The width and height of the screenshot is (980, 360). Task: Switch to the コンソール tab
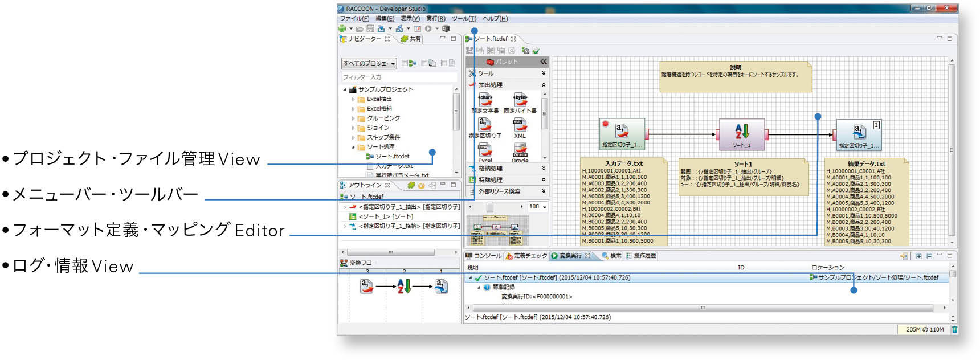484,256
